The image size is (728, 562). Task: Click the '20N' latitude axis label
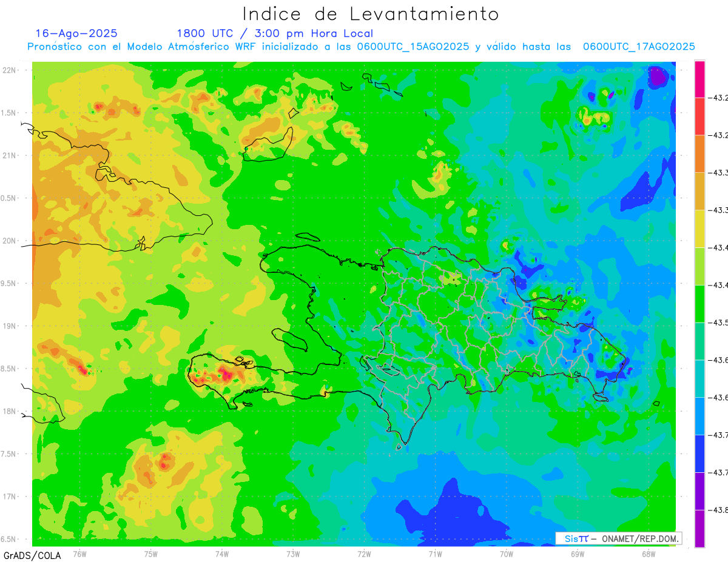point(10,241)
